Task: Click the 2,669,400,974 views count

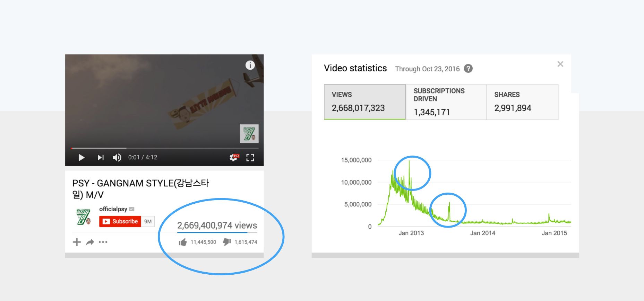Action: pos(217,225)
